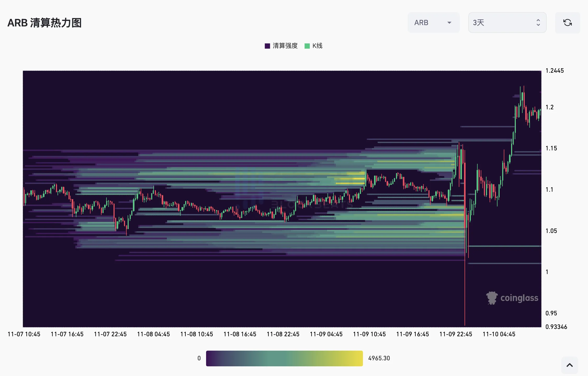Click the green K线 legend swatch

pyautogui.click(x=307, y=46)
